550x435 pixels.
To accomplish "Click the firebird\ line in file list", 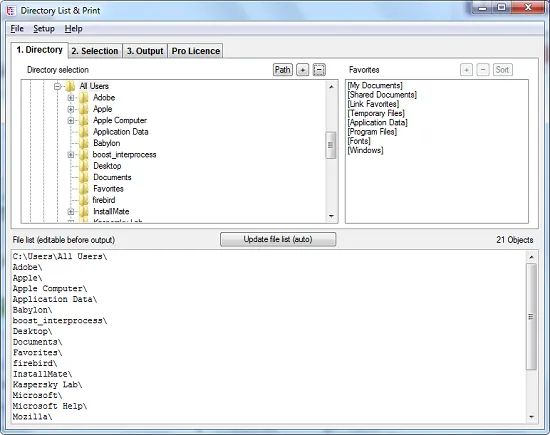I will click(x=35, y=363).
